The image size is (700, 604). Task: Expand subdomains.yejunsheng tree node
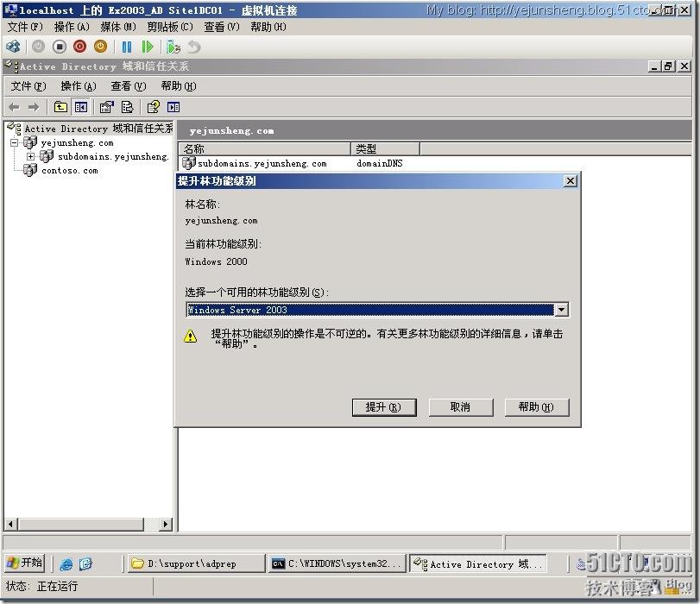[x=30, y=157]
